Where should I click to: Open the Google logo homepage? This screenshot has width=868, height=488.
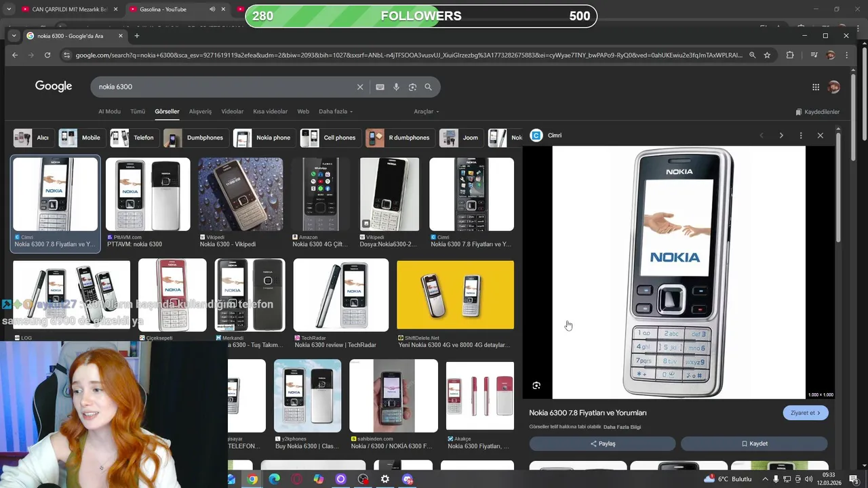[54, 86]
